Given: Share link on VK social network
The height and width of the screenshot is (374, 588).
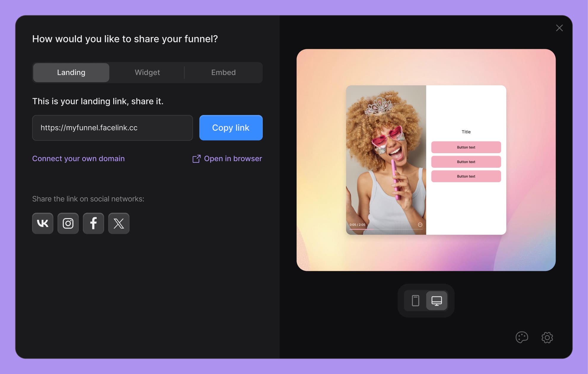Looking at the screenshot, I should 43,223.
